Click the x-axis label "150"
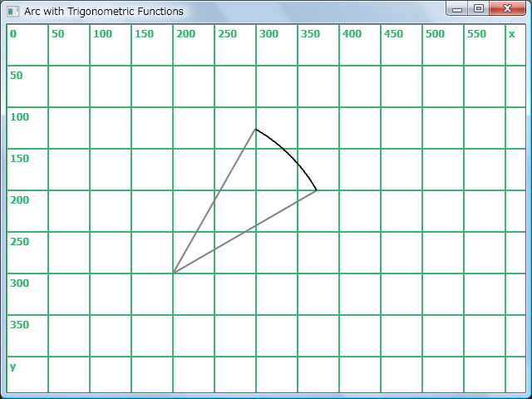Screen dimensions: 532x399 pyautogui.click(x=144, y=34)
